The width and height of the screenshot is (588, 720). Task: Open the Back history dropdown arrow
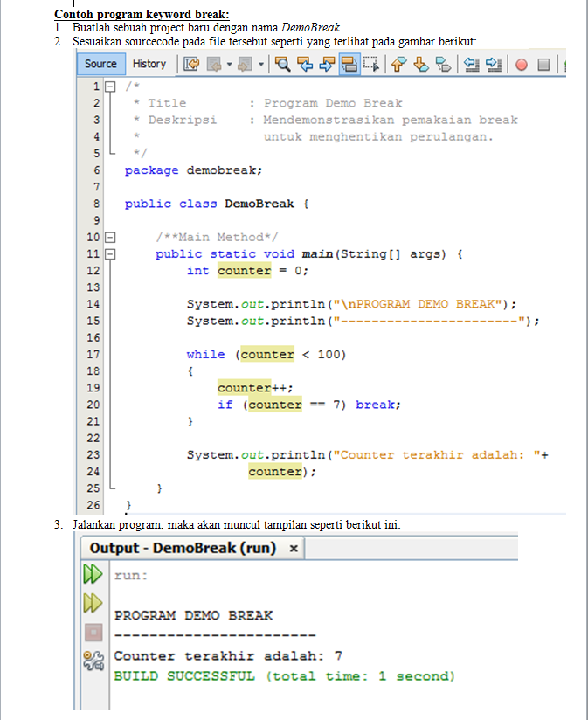229,65
